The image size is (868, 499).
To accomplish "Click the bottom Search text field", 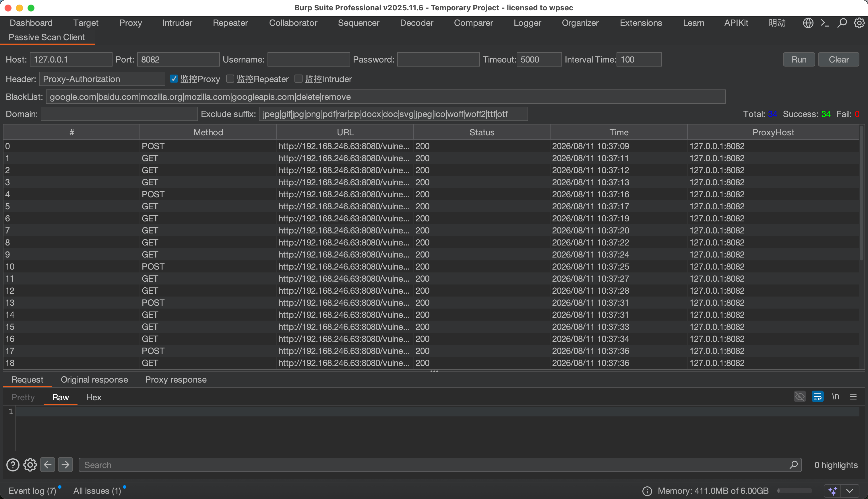I will [x=440, y=465].
